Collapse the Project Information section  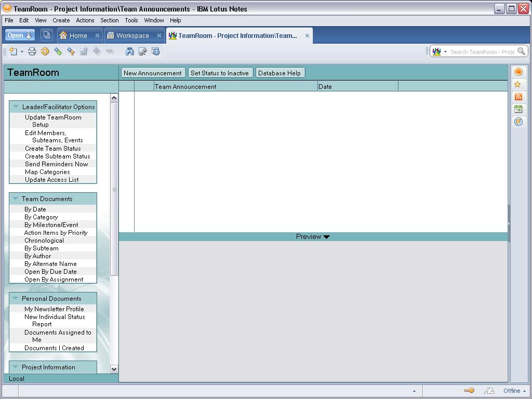pos(16,367)
